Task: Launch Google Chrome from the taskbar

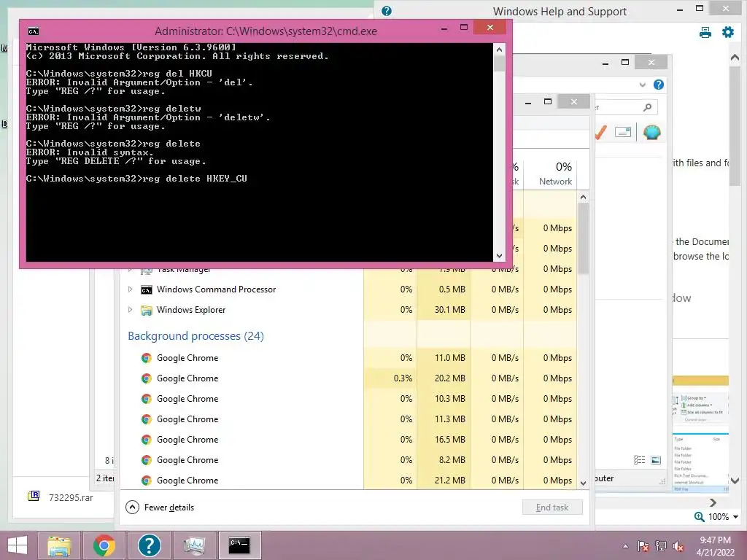Action: click(104, 545)
